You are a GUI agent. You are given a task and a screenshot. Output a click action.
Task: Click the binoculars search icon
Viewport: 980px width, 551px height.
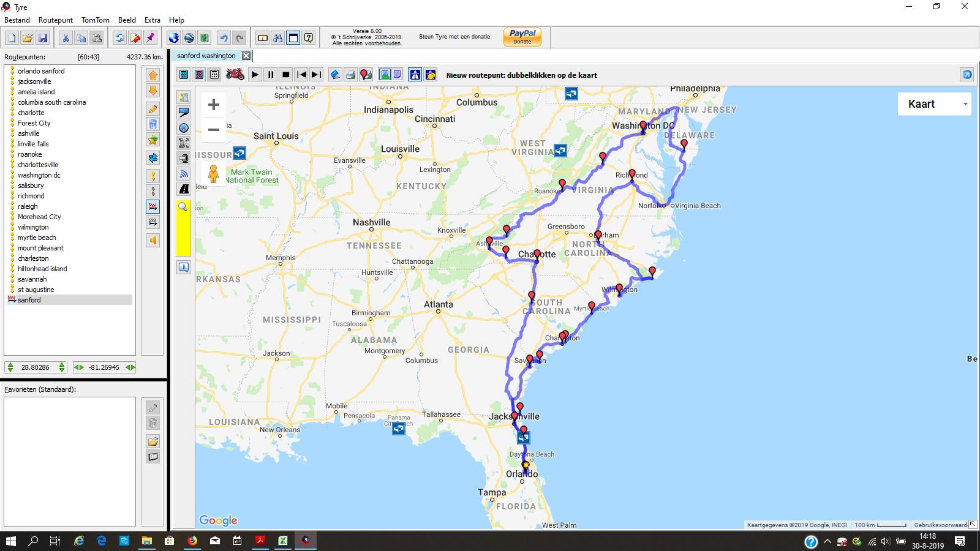click(x=278, y=38)
